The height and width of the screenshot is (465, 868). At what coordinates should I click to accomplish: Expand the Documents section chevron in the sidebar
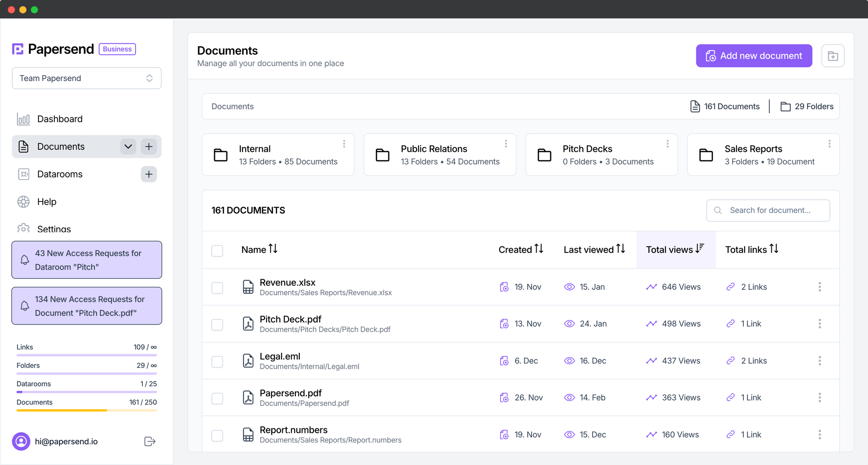(x=128, y=146)
